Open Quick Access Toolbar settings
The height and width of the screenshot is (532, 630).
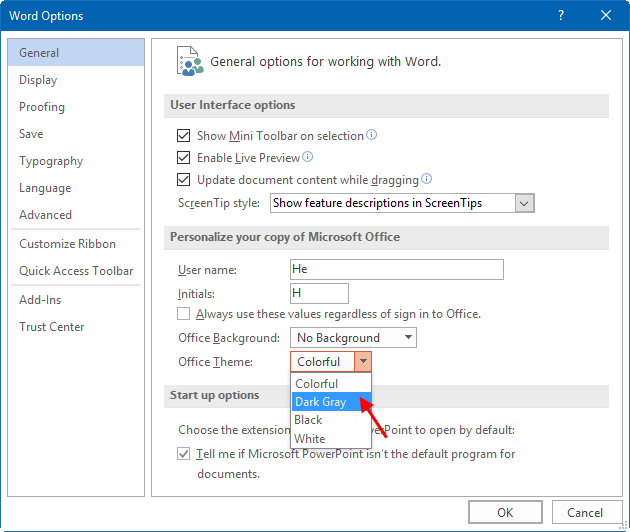[x=76, y=270]
